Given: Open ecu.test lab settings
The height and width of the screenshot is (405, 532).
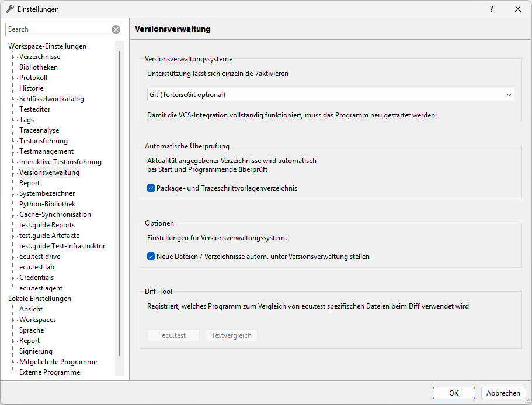Looking at the screenshot, I should click(37, 267).
